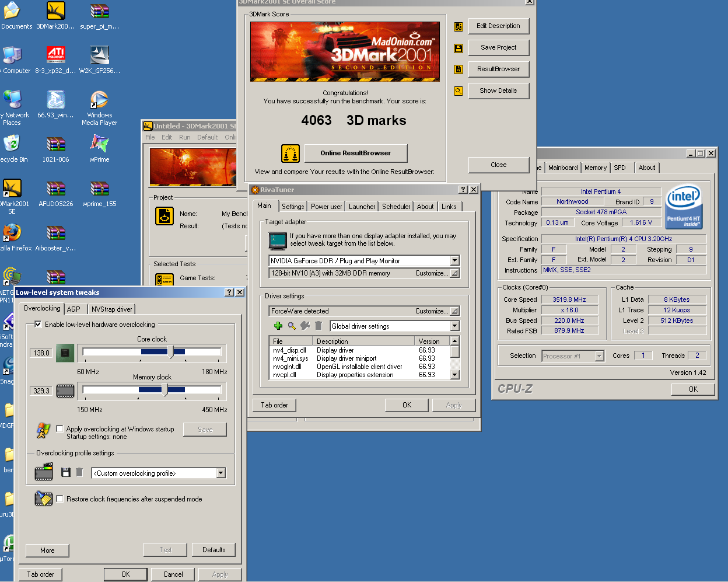Click the Show Details magnifier icon

(459, 91)
